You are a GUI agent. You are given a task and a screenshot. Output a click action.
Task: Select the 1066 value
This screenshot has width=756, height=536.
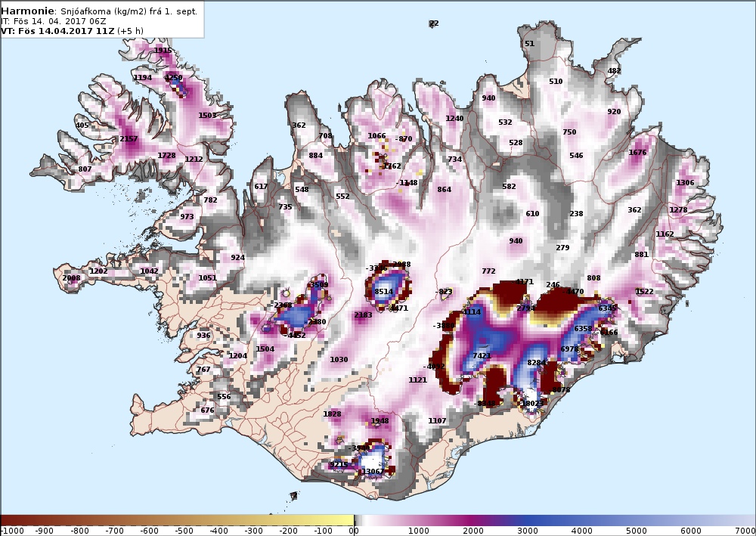376,135
